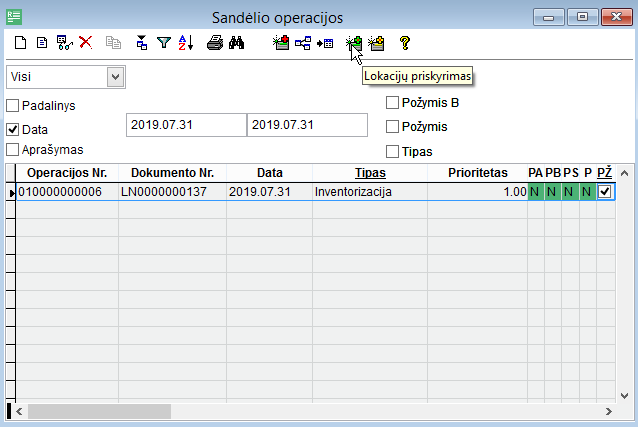The height and width of the screenshot is (427, 638).
Task: Select row with document LN0000000137
Action: click(172, 191)
